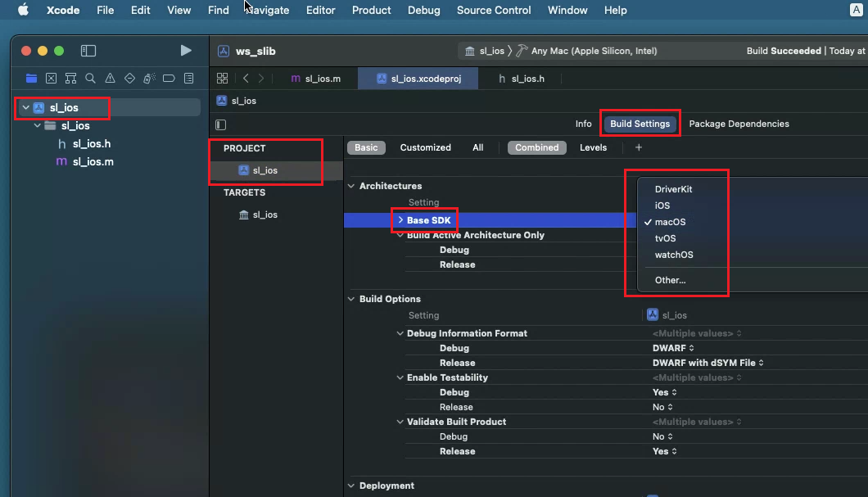Expand the Base SDK setting
868x497 pixels.
point(400,219)
